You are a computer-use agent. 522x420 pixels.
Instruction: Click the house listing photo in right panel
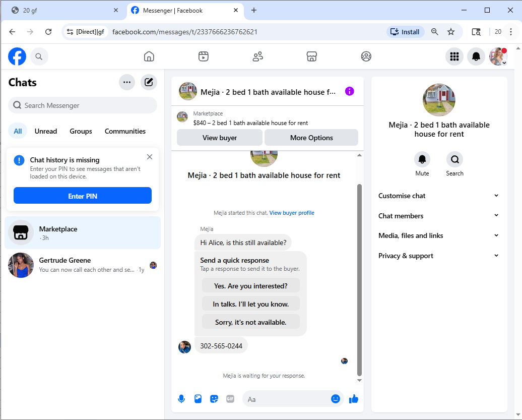coord(439,100)
